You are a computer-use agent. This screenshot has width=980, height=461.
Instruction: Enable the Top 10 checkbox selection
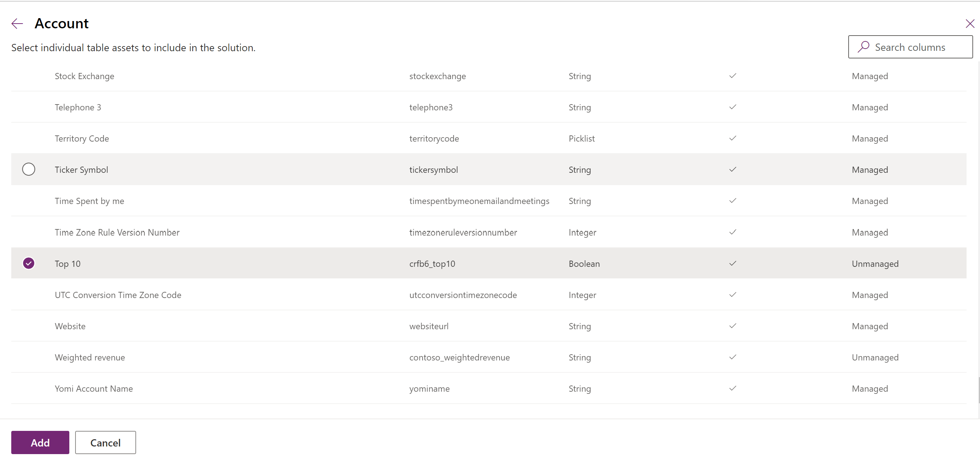pyautogui.click(x=29, y=262)
